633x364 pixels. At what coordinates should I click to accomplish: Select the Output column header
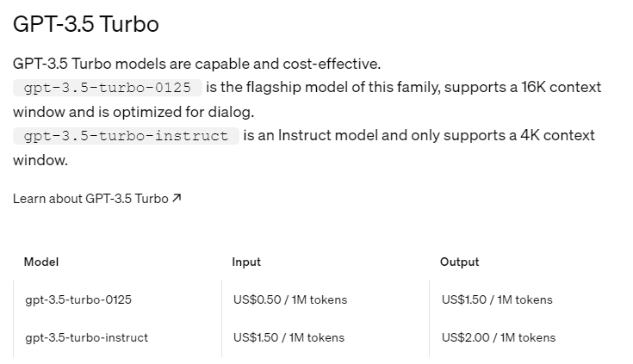pos(459,262)
